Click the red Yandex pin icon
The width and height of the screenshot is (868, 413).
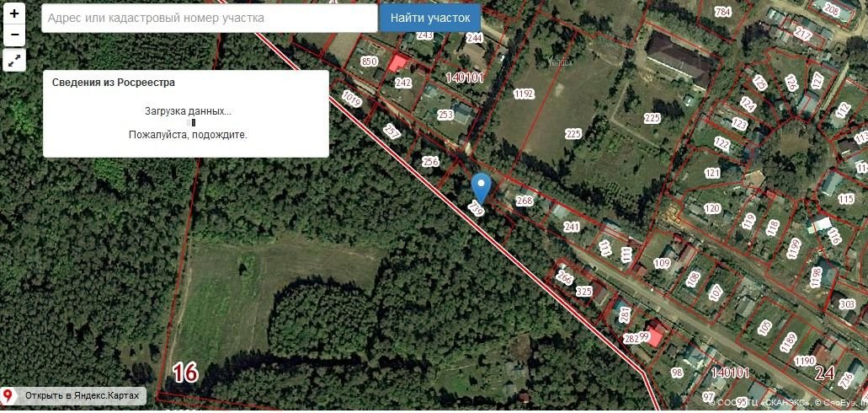tap(8, 396)
